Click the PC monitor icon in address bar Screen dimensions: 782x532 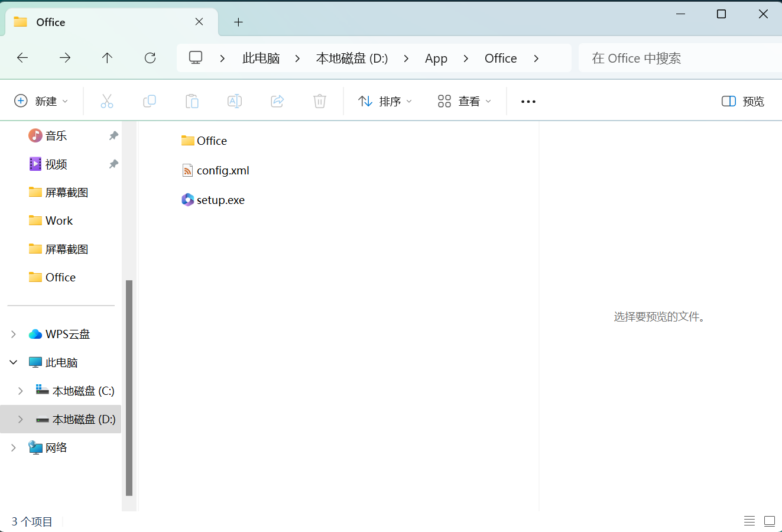(196, 58)
